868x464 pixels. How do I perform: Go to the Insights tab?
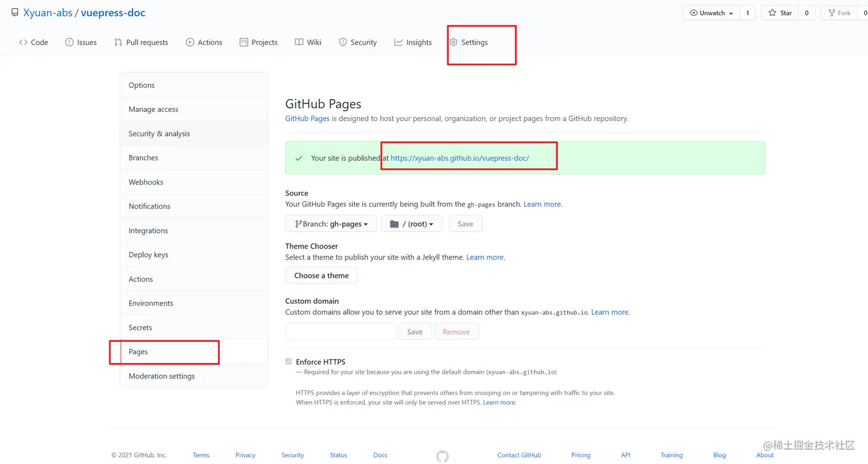(413, 42)
